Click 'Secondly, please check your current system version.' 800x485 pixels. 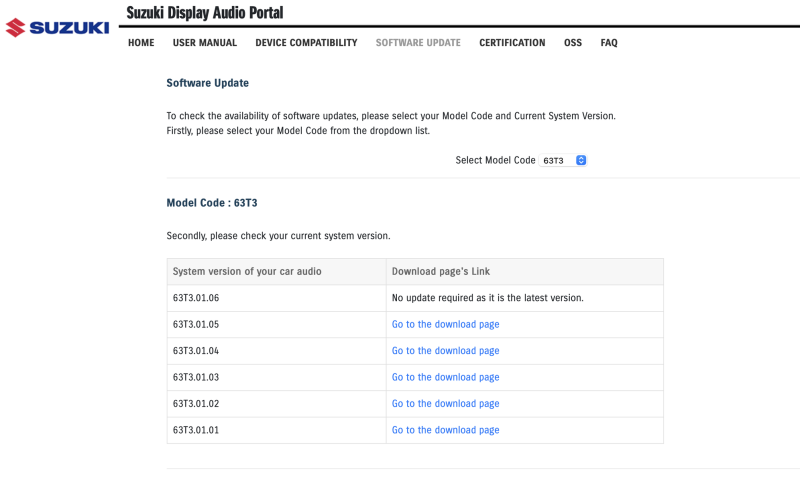[x=278, y=236]
